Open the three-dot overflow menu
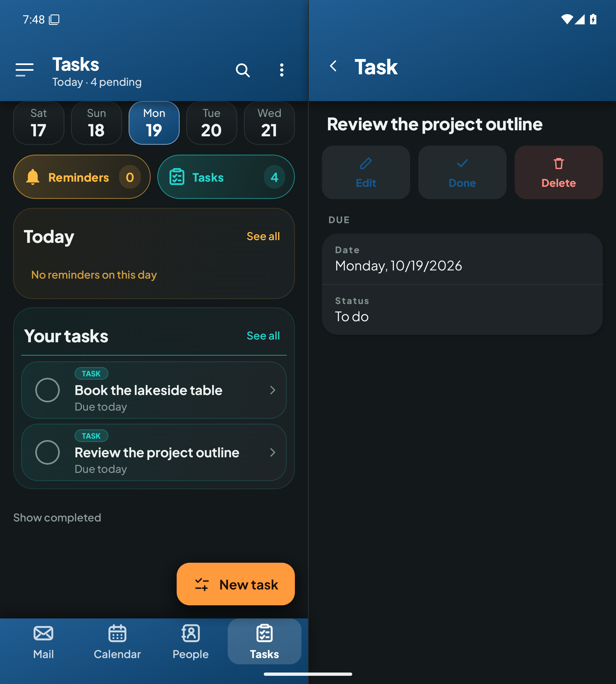616x684 pixels. click(282, 70)
